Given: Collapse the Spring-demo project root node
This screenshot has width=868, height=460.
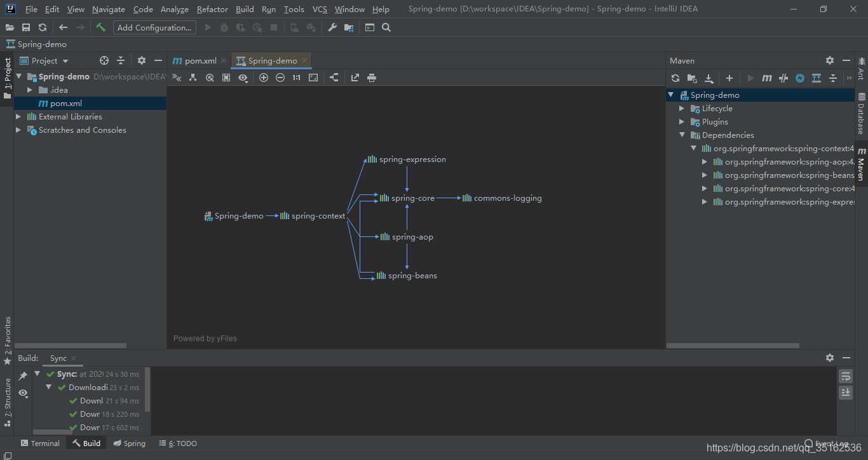Looking at the screenshot, I should click(18, 76).
